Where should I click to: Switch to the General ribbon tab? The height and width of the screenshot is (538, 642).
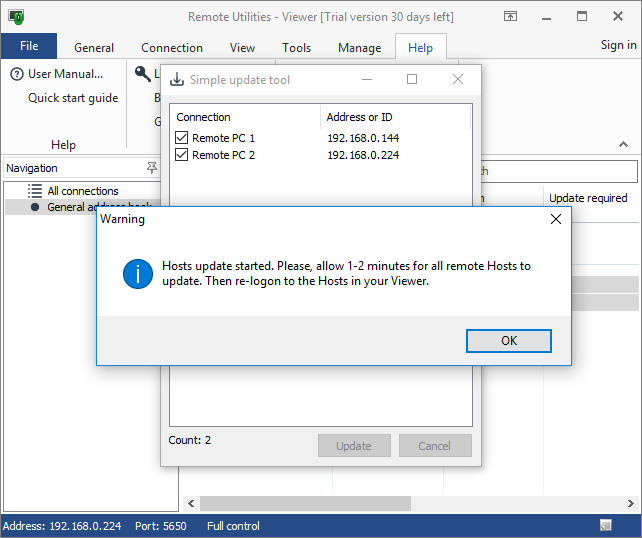[x=94, y=48]
